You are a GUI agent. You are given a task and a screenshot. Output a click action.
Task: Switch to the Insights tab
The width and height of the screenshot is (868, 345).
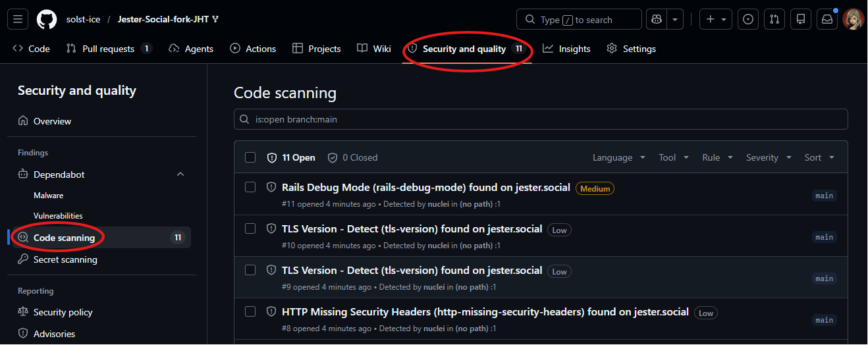566,49
